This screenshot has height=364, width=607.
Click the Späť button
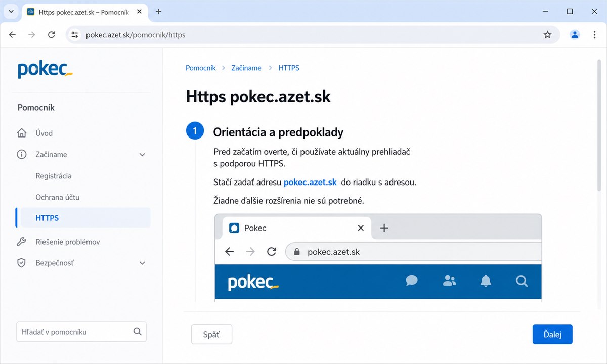(211, 334)
